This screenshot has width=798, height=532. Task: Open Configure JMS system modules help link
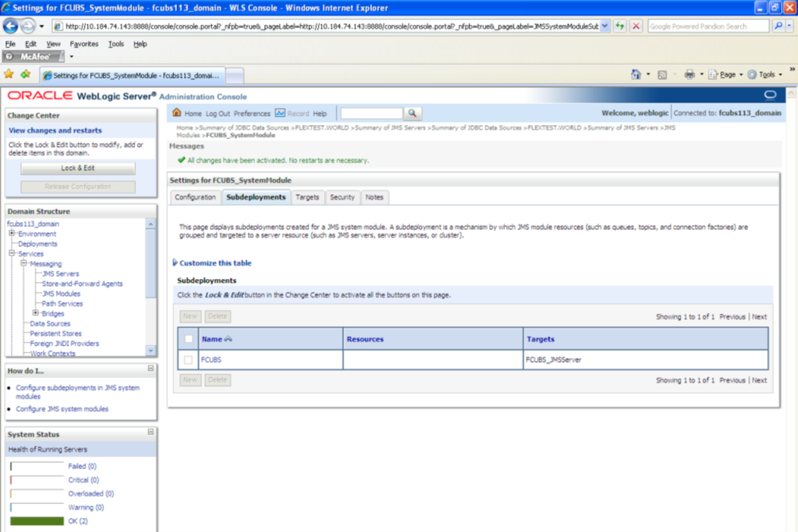pos(62,409)
